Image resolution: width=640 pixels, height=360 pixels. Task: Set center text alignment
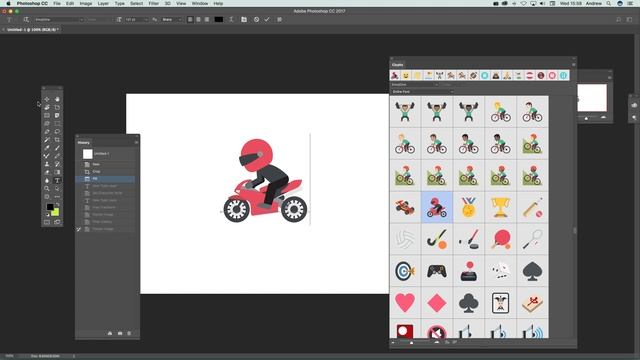click(x=199, y=19)
